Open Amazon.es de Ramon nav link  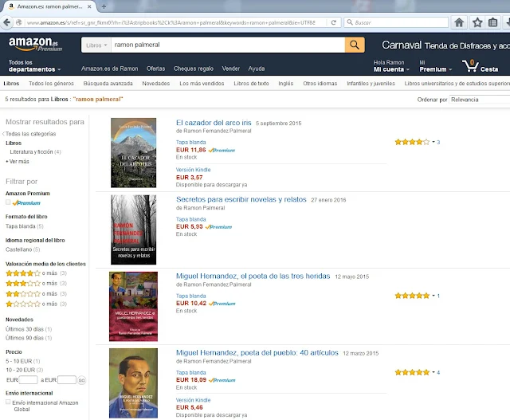click(110, 69)
